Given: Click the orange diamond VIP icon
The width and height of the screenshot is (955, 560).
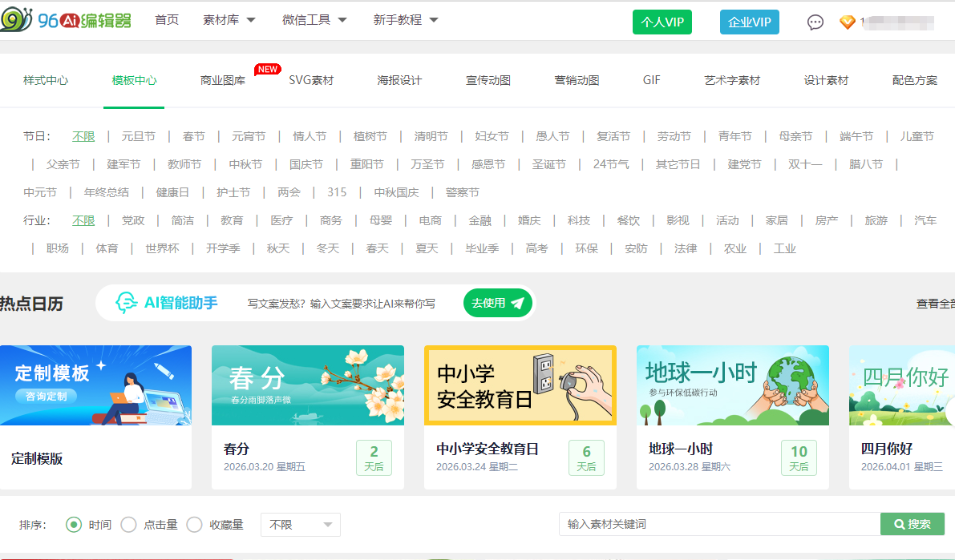Looking at the screenshot, I should (x=847, y=22).
